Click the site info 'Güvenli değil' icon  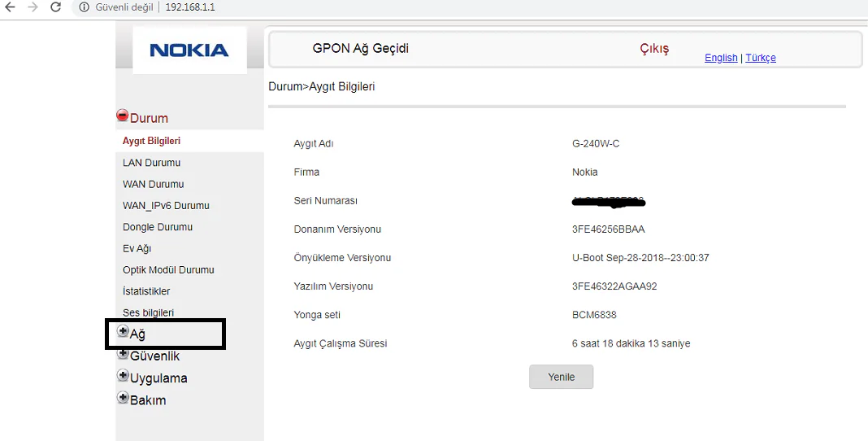[85, 7]
